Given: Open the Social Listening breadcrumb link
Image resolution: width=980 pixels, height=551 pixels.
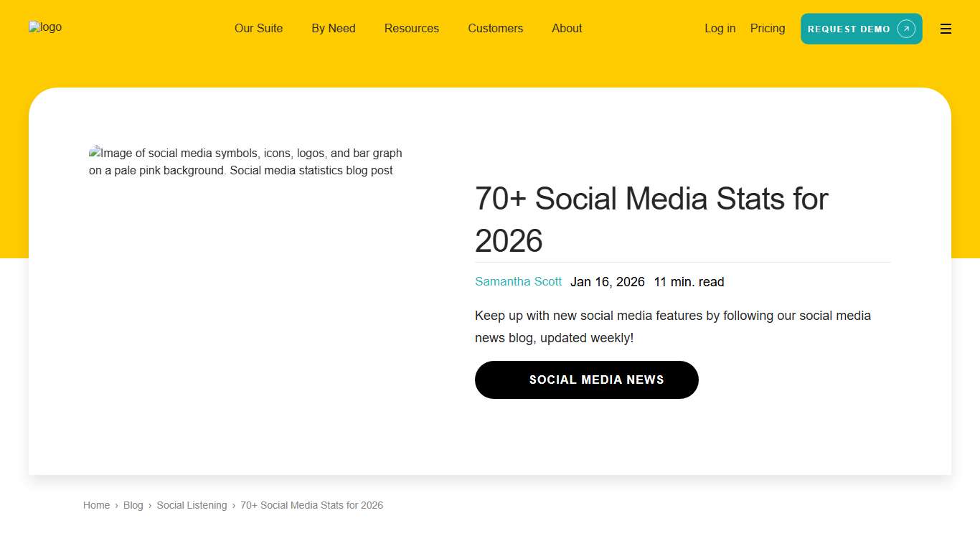Looking at the screenshot, I should 192,505.
